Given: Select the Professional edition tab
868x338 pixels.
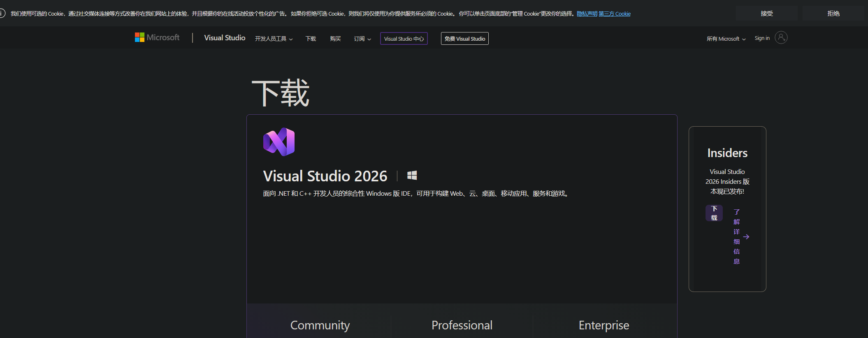Looking at the screenshot, I should point(462,325).
